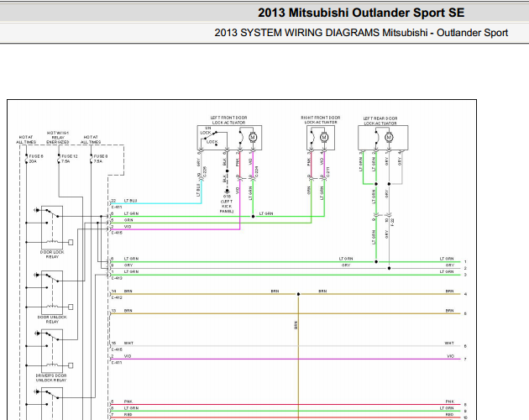Click the 'RIGHT FRONT DOOR LOCK ACTUATOR' label
Image resolution: width=529 pixels, height=420 pixels.
[x=321, y=120]
